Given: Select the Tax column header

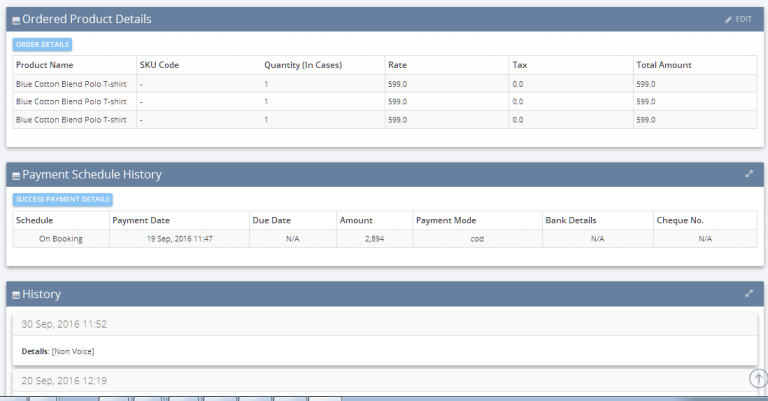Looking at the screenshot, I should click(x=520, y=65).
